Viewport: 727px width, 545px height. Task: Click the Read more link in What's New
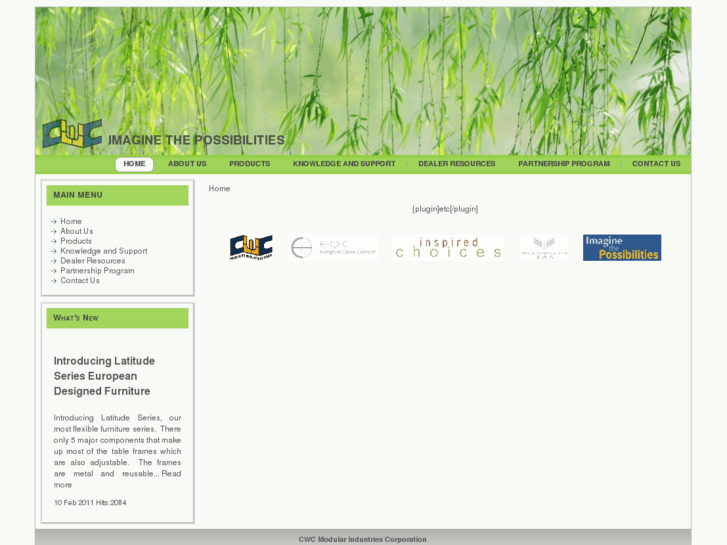(117, 479)
